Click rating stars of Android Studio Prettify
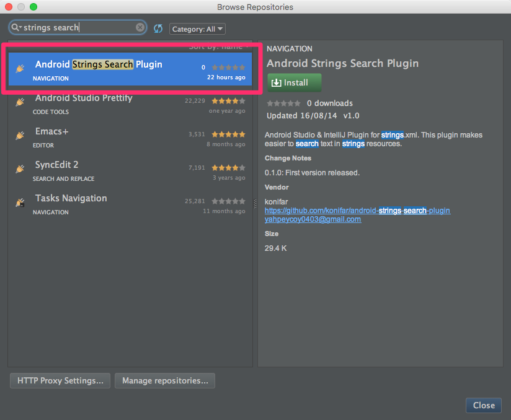This screenshot has width=511, height=420. [228, 101]
